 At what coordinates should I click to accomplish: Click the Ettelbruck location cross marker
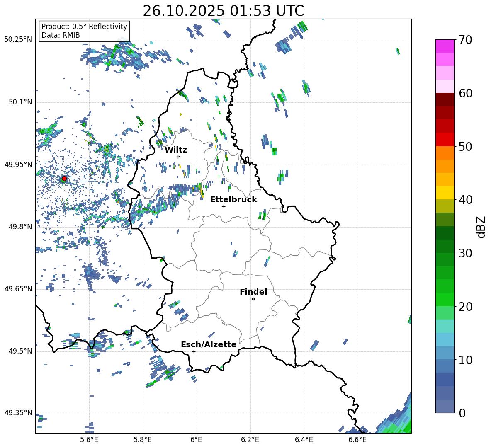point(224,206)
